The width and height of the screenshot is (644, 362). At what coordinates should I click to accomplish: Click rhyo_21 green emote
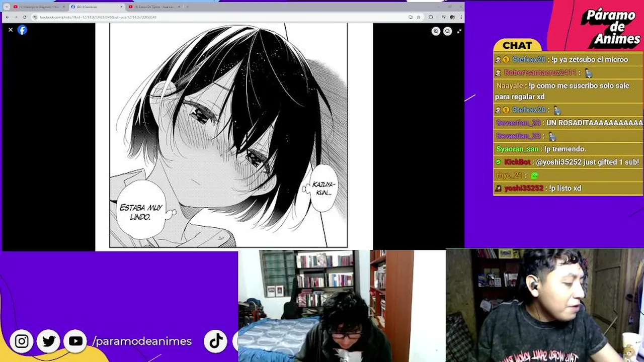pos(534,175)
